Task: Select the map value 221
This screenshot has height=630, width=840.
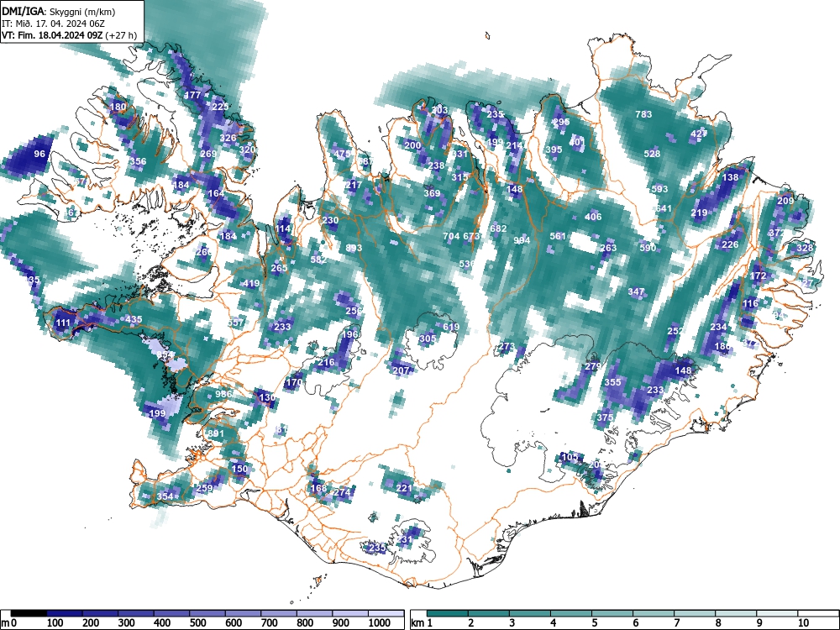Action: pos(404,489)
